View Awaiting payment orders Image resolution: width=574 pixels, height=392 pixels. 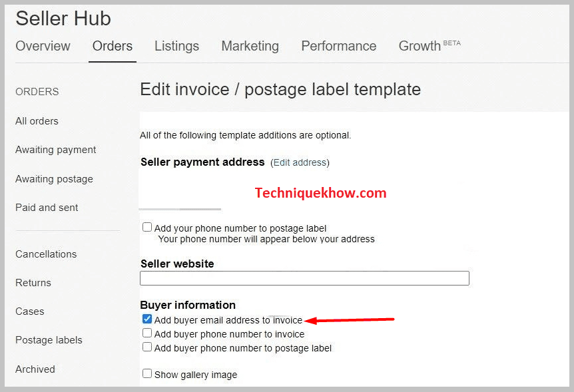tap(56, 150)
